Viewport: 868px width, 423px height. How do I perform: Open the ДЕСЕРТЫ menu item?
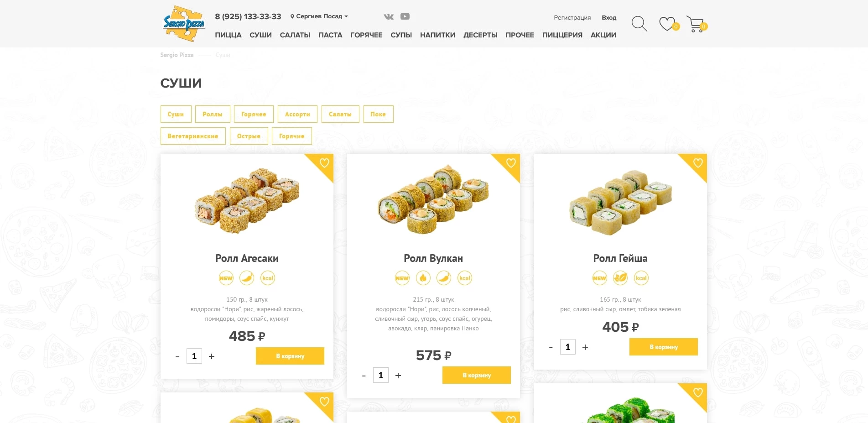480,35
